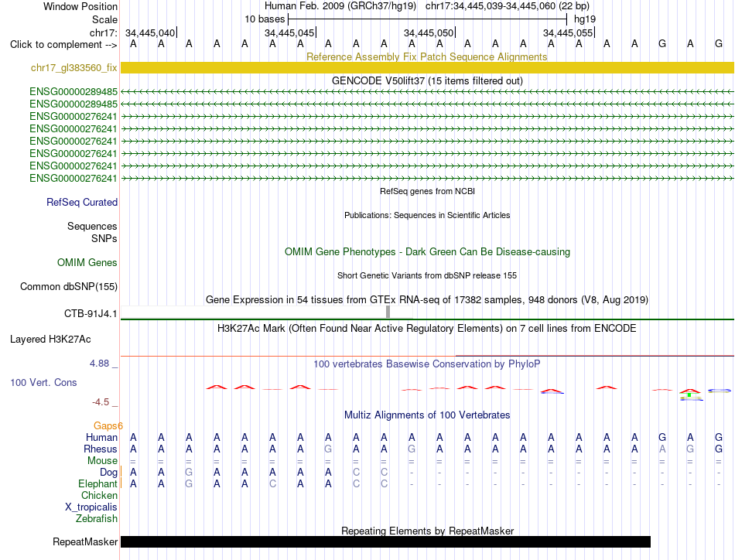The height and width of the screenshot is (560, 735).
Task: Click the Sequences track label
Action: click(x=92, y=227)
